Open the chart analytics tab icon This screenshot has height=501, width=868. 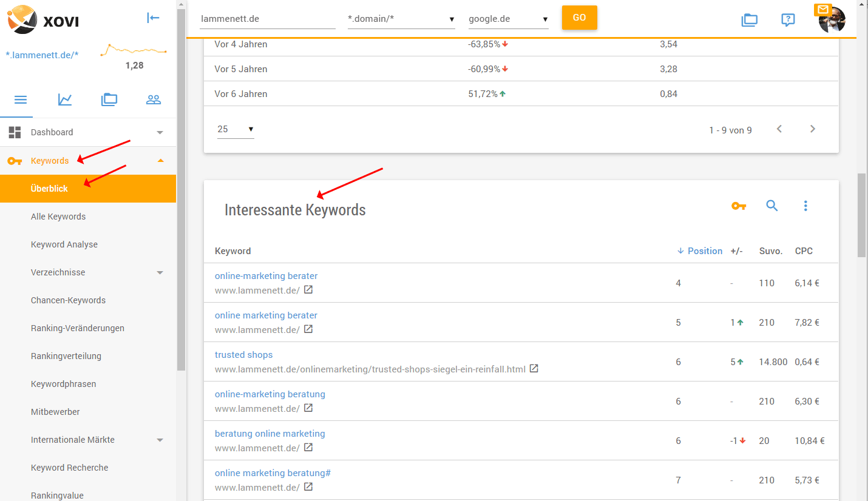65,99
